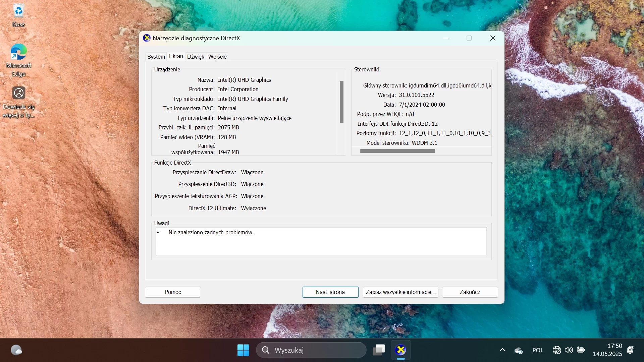Click 'Nie znaleziono żadnych problemów.' note
This screenshot has height=362, width=644.
click(211, 233)
